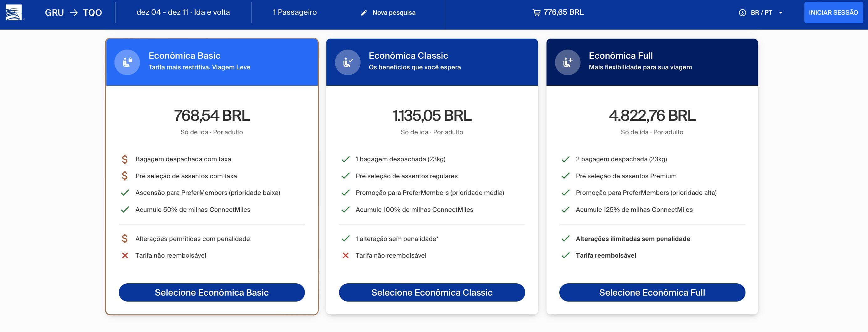Open the 1 Passageiro selector

(x=295, y=13)
